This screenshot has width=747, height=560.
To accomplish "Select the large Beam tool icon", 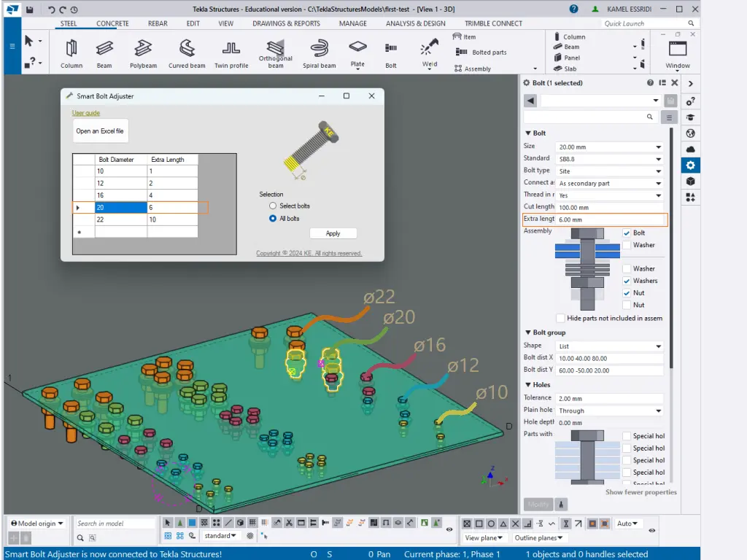I will (x=104, y=53).
